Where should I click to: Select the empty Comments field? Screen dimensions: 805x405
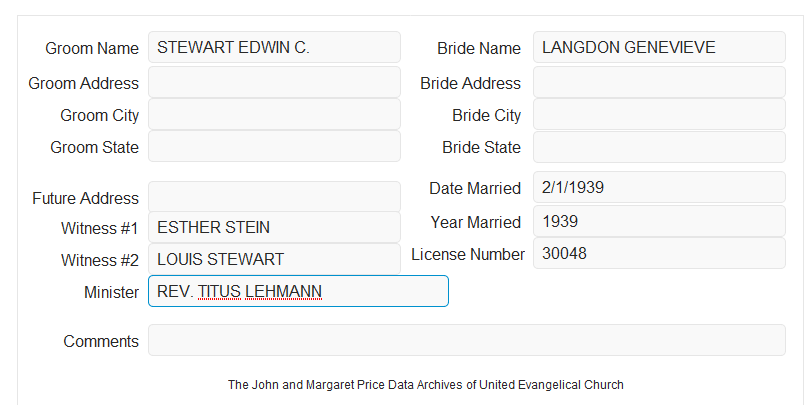pyautogui.click(x=467, y=340)
